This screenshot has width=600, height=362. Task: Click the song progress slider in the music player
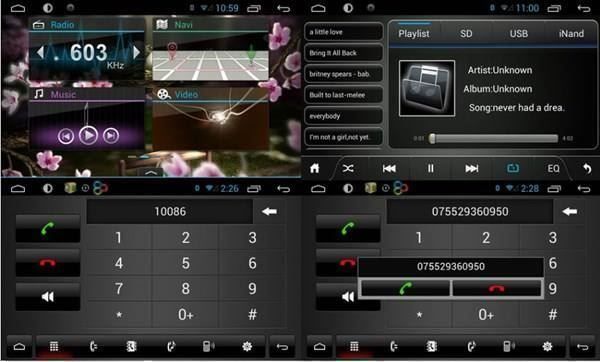tap(494, 139)
